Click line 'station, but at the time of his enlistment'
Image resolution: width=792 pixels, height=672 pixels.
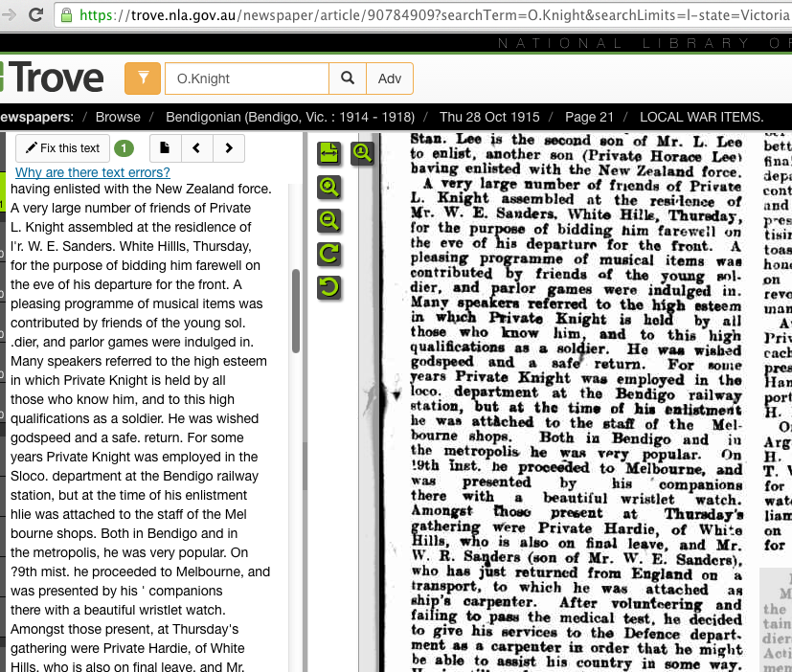pyautogui.click(x=128, y=496)
